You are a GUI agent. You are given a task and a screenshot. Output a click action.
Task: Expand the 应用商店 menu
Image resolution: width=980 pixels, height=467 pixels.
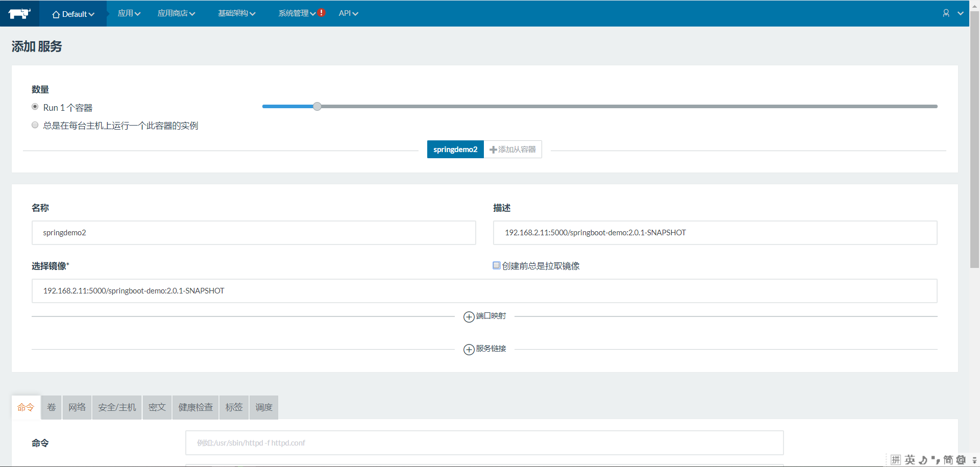tap(176, 13)
